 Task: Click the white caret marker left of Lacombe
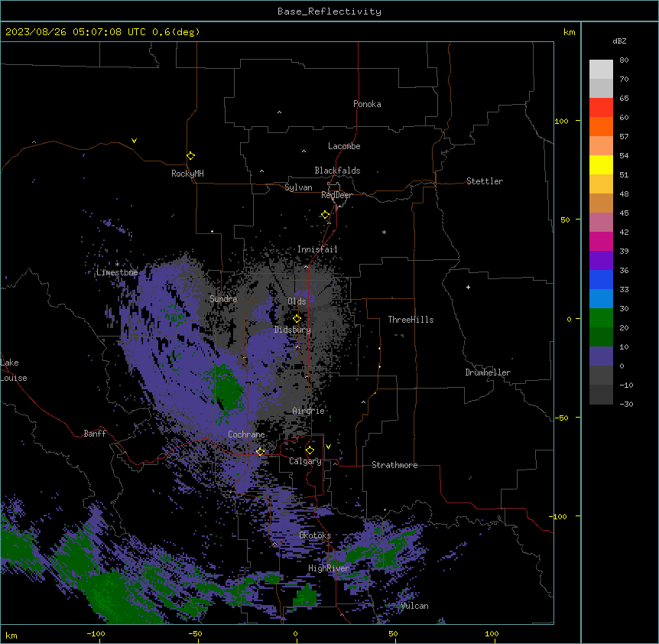coord(304,151)
